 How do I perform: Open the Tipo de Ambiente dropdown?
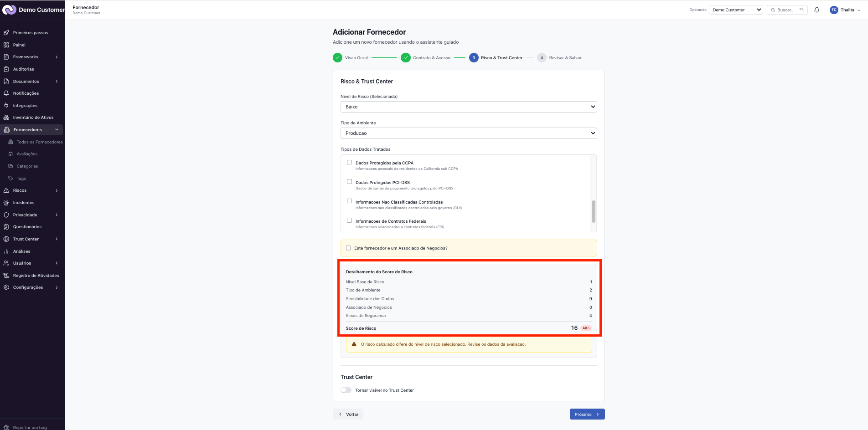click(469, 133)
